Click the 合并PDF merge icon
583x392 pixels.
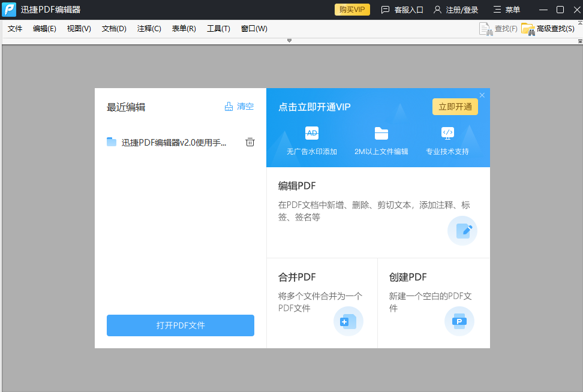tap(348, 321)
